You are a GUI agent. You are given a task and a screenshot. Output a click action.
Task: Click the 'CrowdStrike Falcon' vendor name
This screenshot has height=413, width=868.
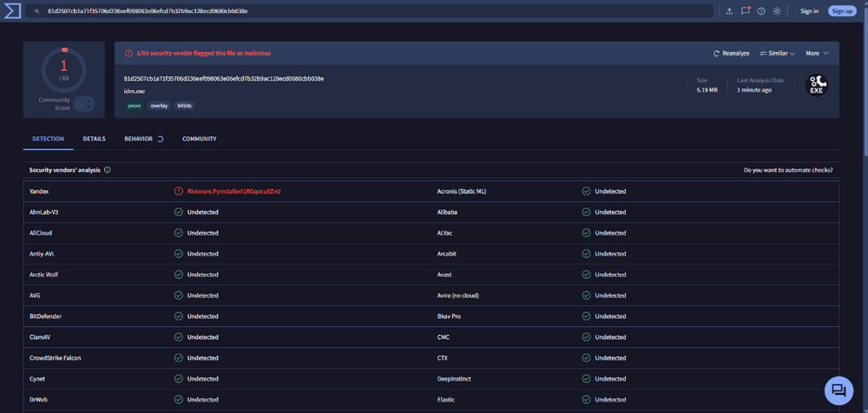(x=56, y=358)
